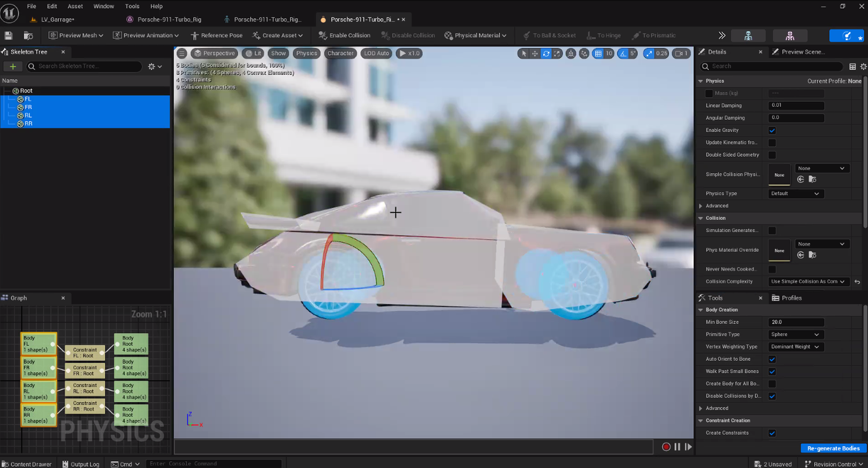Open the viewport hamburger options menu
This screenshot has width=868, height=468.
coord(182,53)
